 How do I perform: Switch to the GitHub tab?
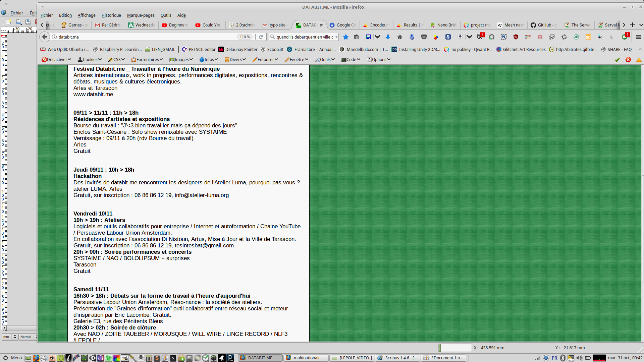[544, 25]
